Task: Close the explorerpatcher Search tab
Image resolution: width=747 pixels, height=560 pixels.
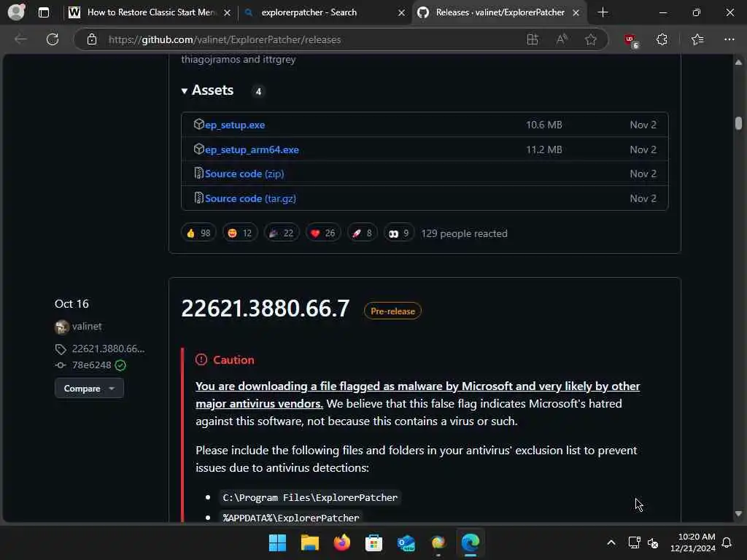Action: (401, 13)
